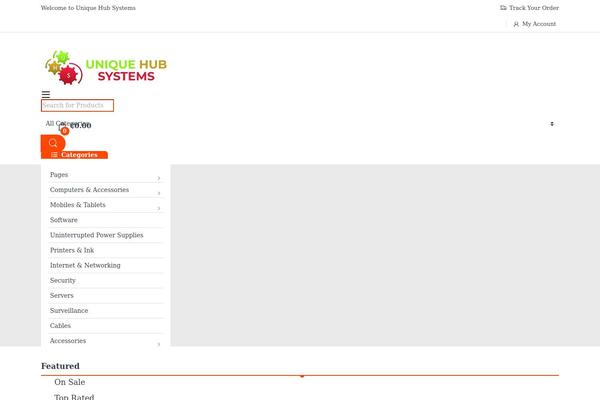The height and width of the screenshot is (400, 600).
Task: Select the Cables category
Action: pyautogui.click(x=60, y=326)
